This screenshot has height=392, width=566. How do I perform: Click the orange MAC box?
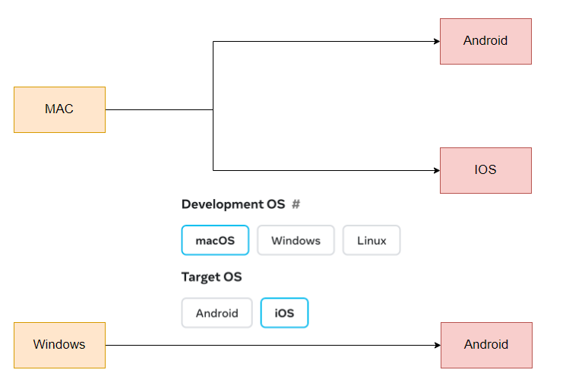(x=59, y=109)
